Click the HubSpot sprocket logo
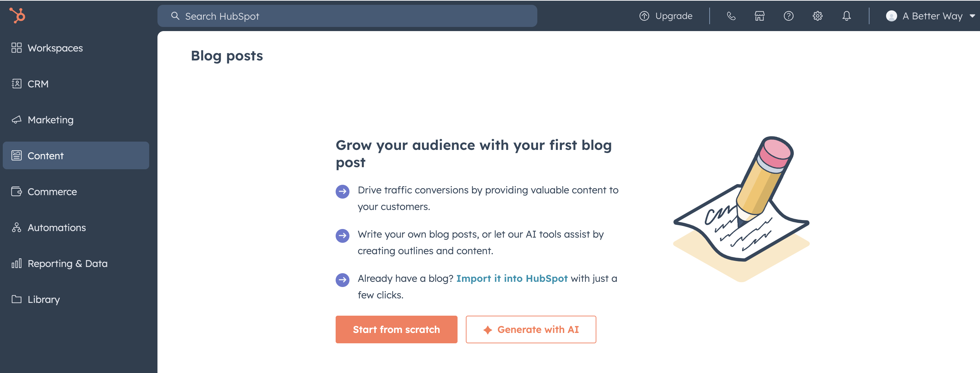Image resolution: width=980 pixels, height=373 pixels. (x=18, y=16)
